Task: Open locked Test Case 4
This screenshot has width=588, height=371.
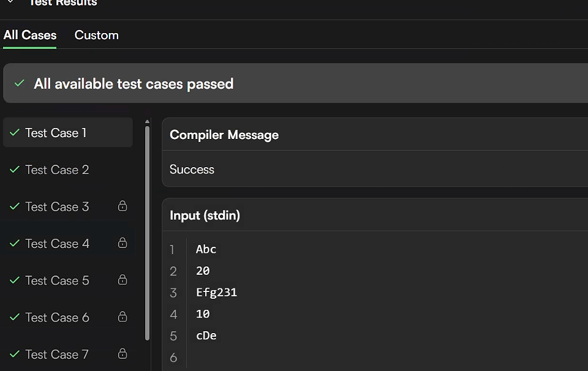Action: (57, 244)
